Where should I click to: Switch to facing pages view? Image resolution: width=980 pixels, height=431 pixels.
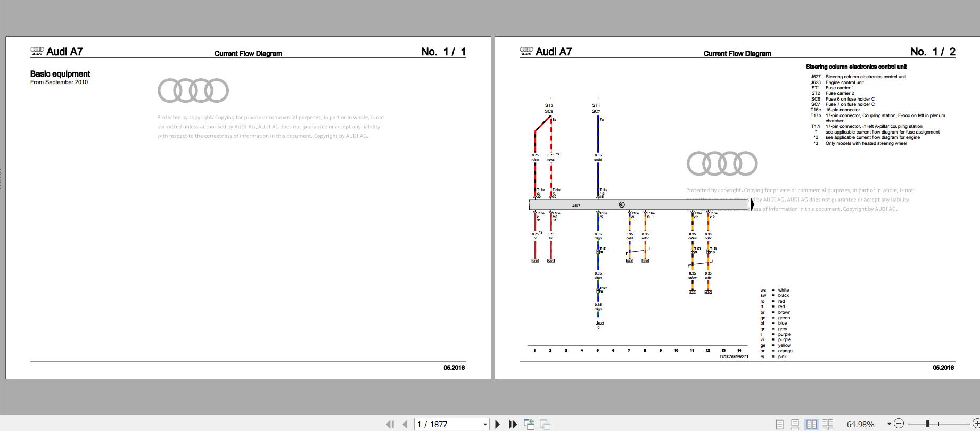coord(811,424)
